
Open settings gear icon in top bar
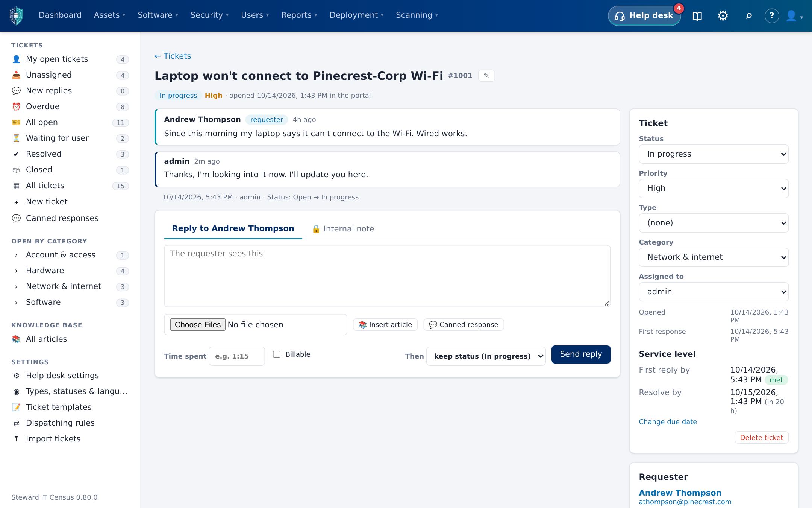tap(723, 16)
